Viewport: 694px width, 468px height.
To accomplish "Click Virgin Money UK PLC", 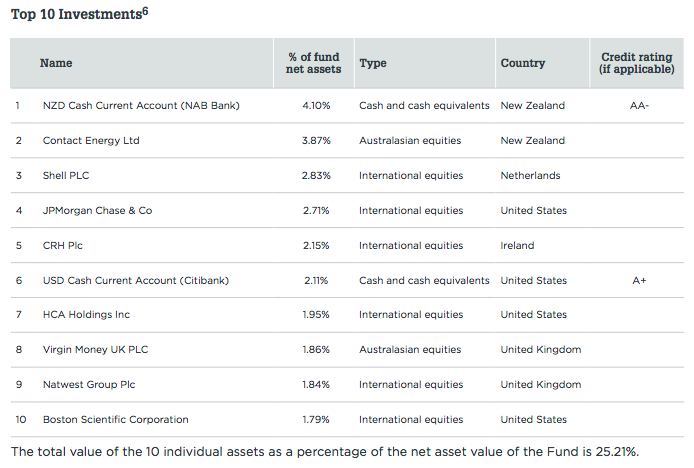I will click(96, 350).
